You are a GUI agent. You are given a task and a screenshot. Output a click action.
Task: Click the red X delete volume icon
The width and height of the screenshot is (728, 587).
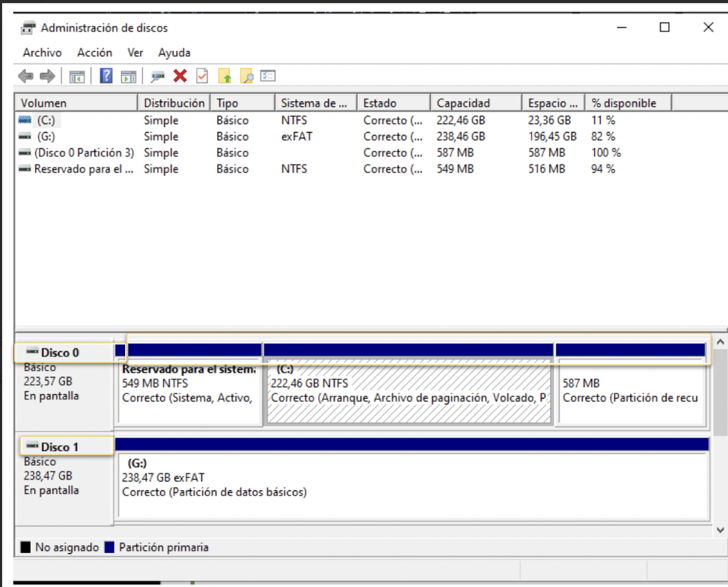[x=180, y=76]
